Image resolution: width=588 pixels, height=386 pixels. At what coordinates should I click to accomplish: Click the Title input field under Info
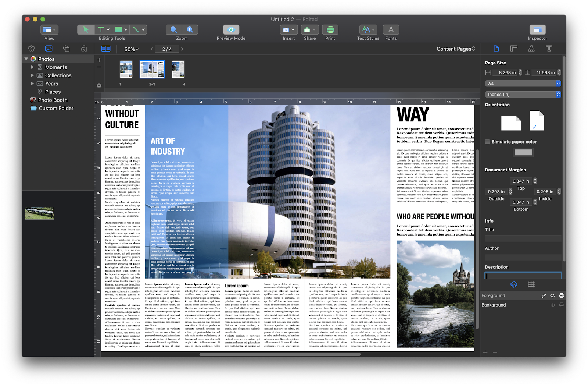tap(523, 238)
